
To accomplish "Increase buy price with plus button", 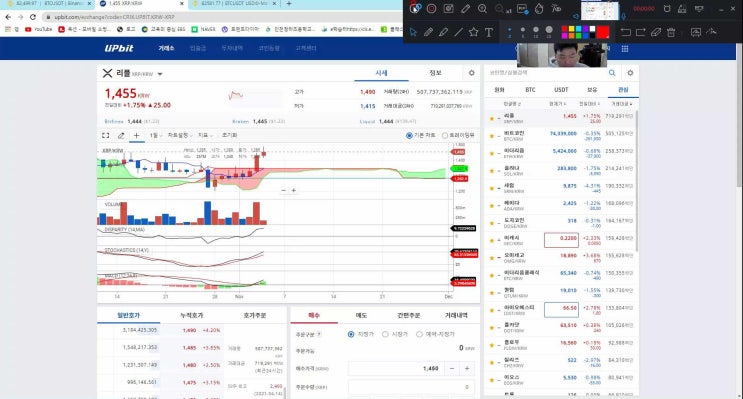I will pyautogui.click(x=467, y=368).
